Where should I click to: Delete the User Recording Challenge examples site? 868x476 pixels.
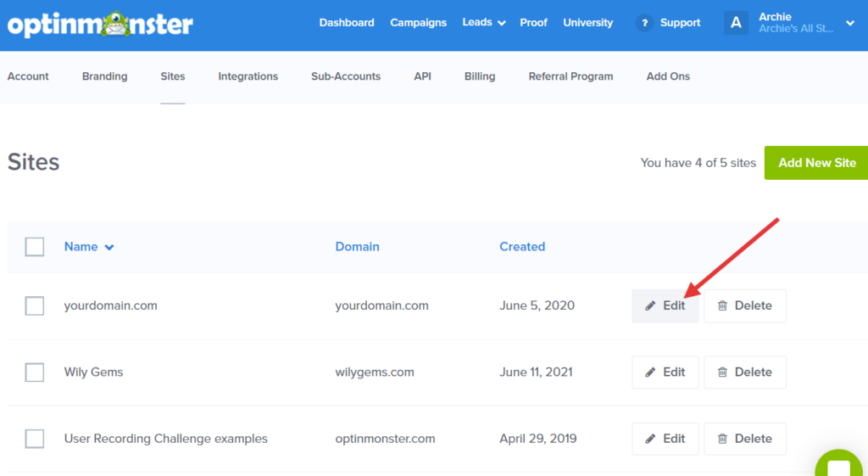(x=744, y=439)
